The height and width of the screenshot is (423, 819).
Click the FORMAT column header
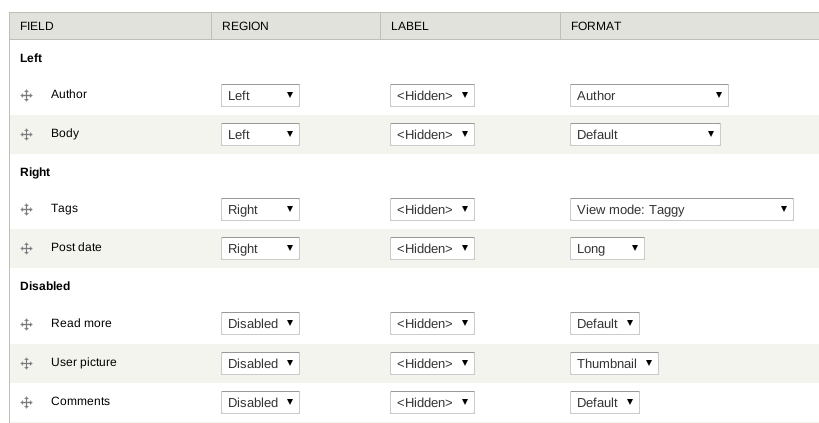(689, 26)
